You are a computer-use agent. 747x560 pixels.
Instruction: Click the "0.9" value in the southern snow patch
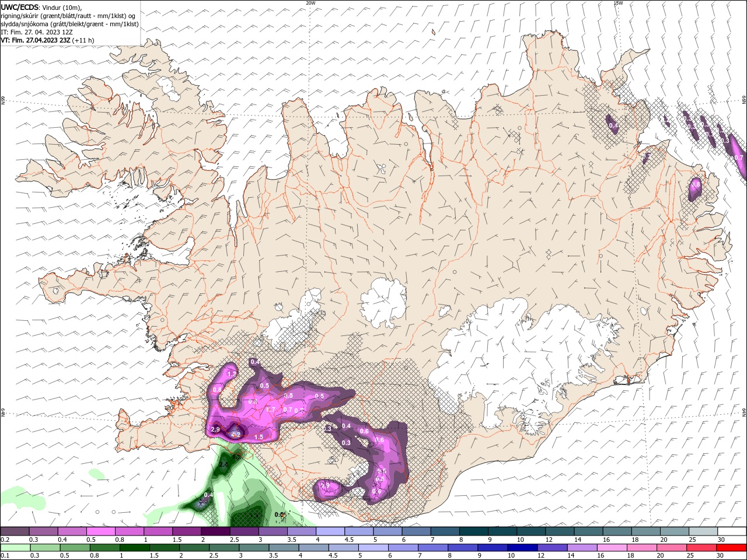click(325, 485)
